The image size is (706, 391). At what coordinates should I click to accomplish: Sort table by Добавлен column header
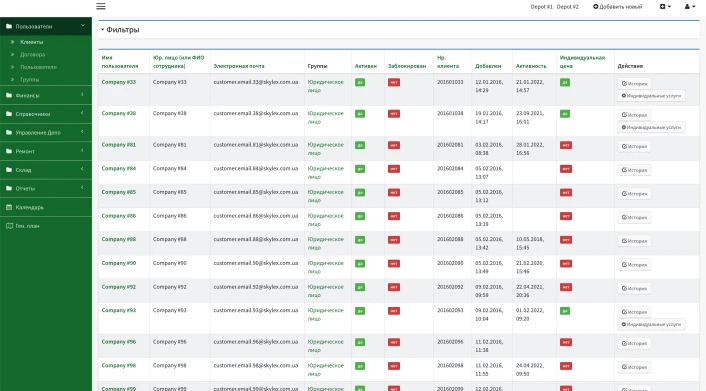(488, 66)
